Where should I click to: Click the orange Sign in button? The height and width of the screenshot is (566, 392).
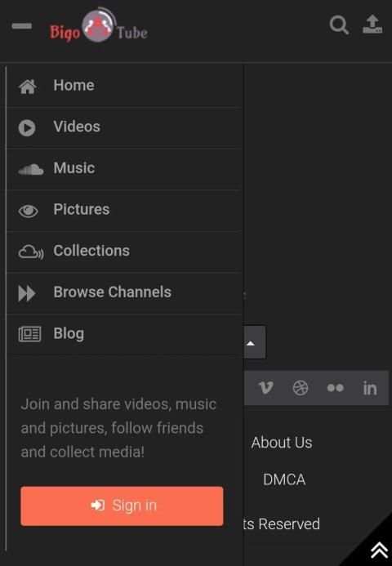[x=122, y=506]
